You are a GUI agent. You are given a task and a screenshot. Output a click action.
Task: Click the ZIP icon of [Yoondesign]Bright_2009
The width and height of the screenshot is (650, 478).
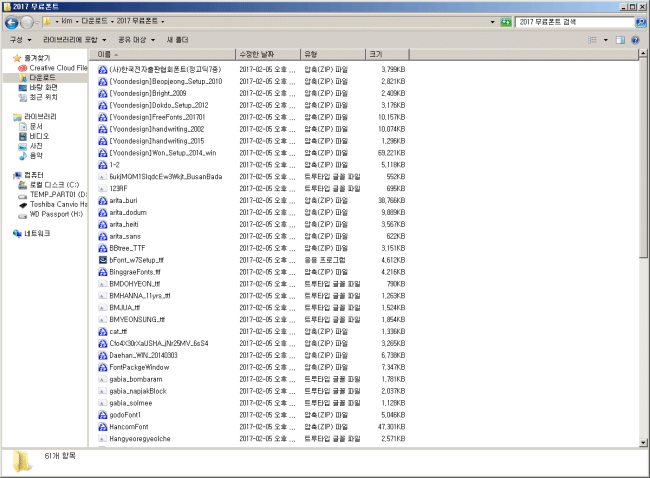[x=102, y=94]
